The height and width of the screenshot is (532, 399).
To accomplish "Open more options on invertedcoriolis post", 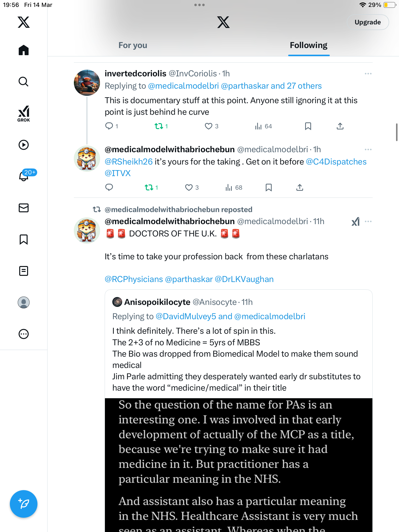I will point(368,74).
